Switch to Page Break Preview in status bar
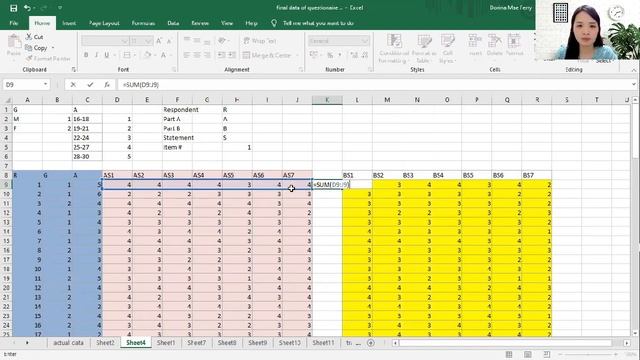 point(547,354)
